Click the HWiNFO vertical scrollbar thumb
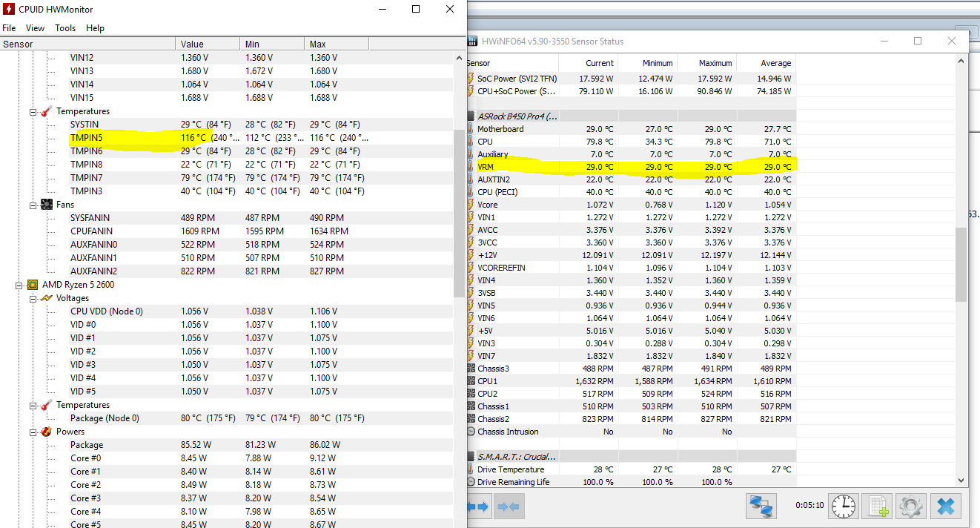Image resolution: width=980 pixels, height=528 pixels. [961, 265]
